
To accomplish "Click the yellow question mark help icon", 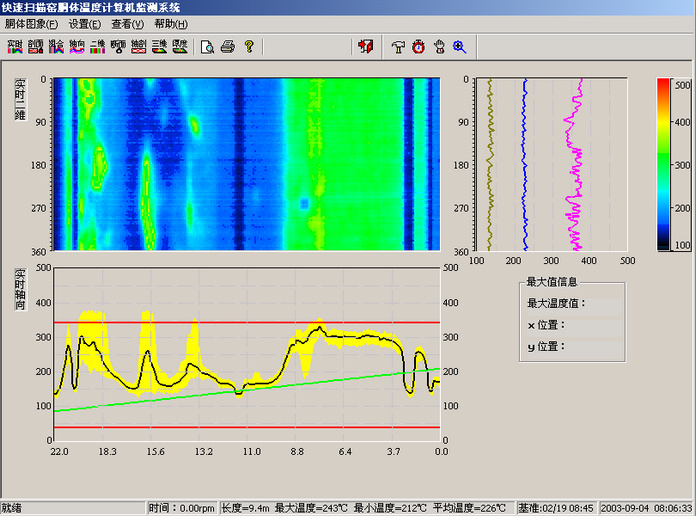I will tap(249, 46).
